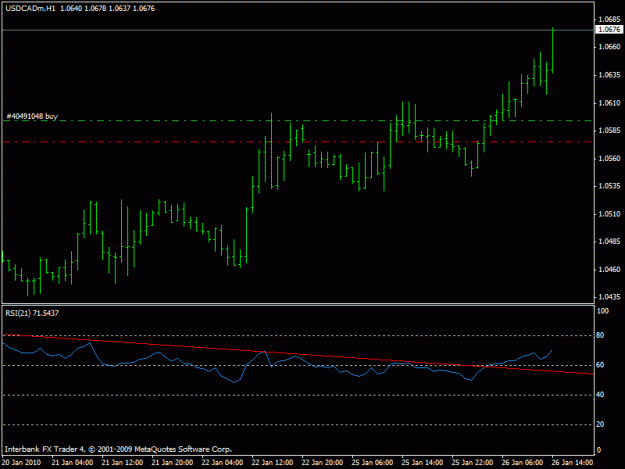Click the 25 Jan 06:00 time label
This screenshot has width=625, height=469.
(372, 463)
